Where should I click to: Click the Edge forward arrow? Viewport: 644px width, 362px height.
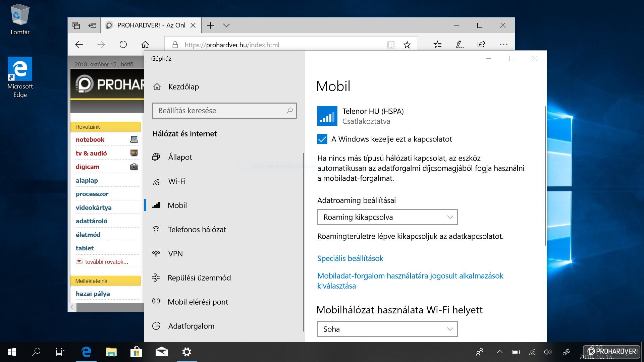coord(101,45)
